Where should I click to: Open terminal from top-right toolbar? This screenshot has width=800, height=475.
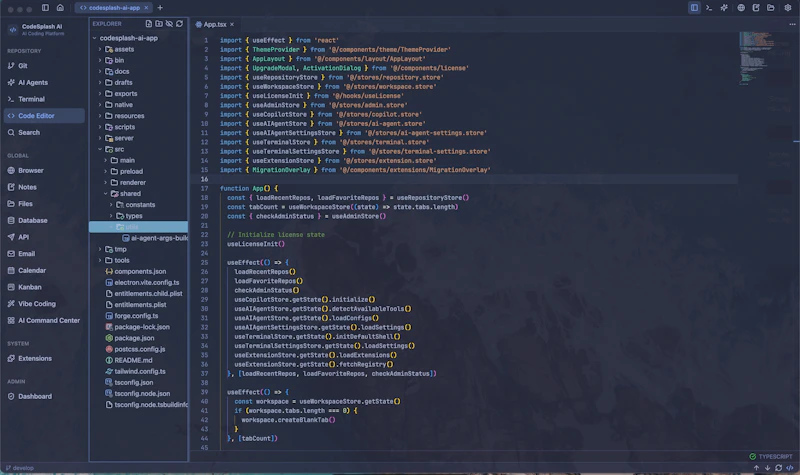click(x=709, y=8)
